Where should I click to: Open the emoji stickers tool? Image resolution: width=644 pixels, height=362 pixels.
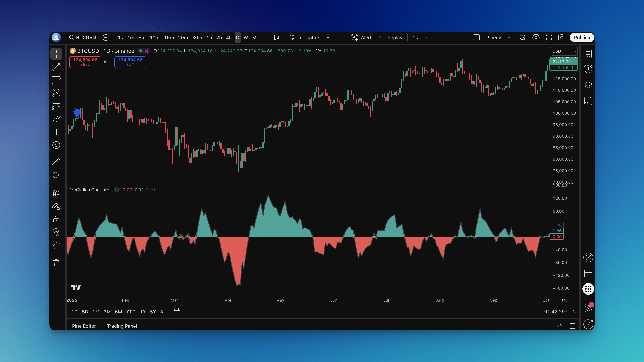tap(56, 145)
